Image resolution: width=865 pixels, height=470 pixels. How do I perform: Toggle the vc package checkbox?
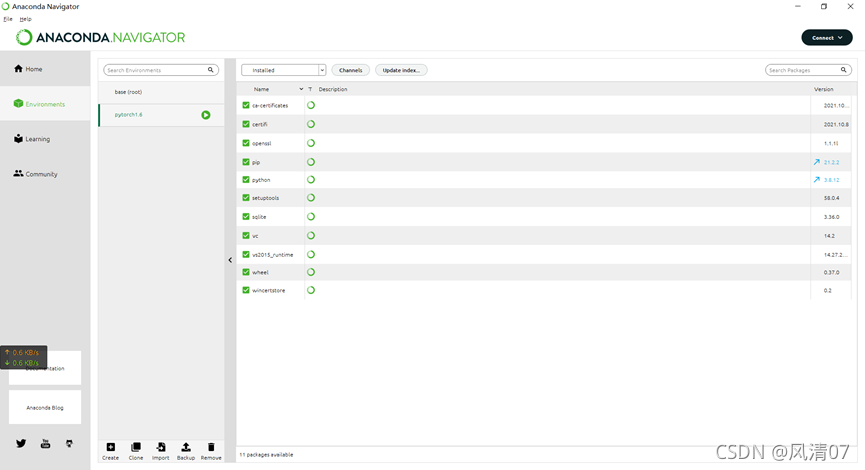[x=246, y=235]
